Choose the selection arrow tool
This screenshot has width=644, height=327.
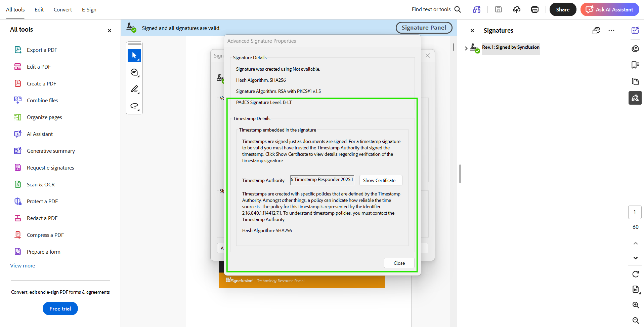134,56
